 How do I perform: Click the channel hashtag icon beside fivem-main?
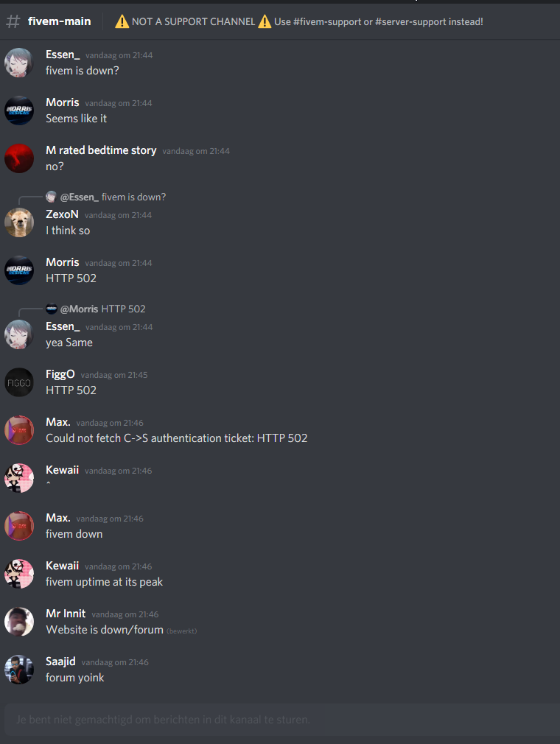tap(13, 21)
